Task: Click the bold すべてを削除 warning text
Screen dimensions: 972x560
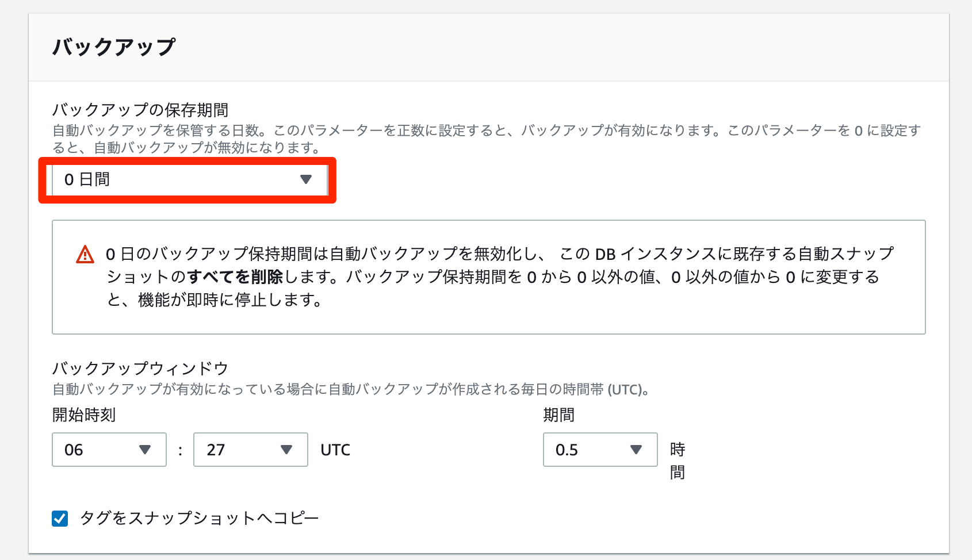Action: pos(235,277)
